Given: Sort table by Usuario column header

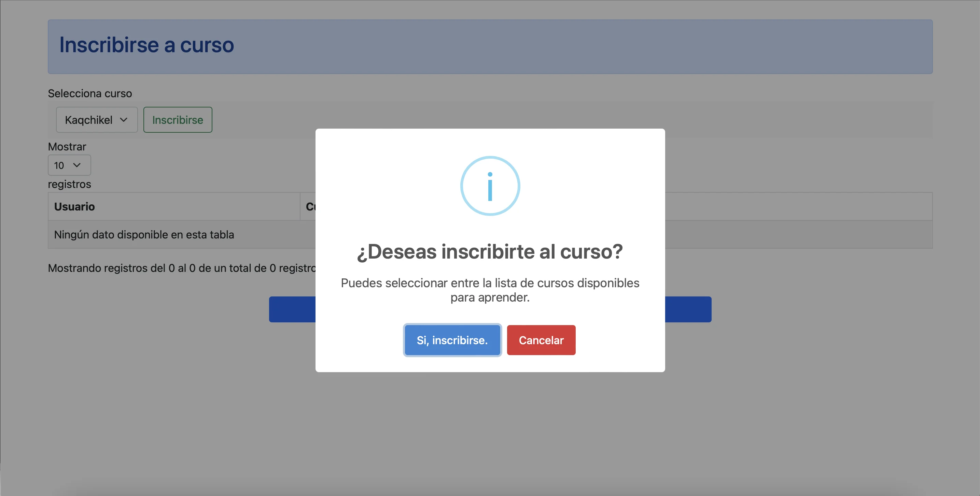Looking at the screenshot, I should click(x=174, y=206).
